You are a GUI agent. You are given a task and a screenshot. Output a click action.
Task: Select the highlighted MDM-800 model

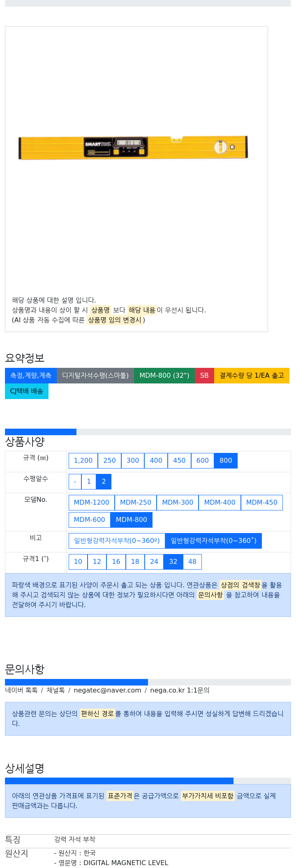pyautogui.click(x=132, y=519)
